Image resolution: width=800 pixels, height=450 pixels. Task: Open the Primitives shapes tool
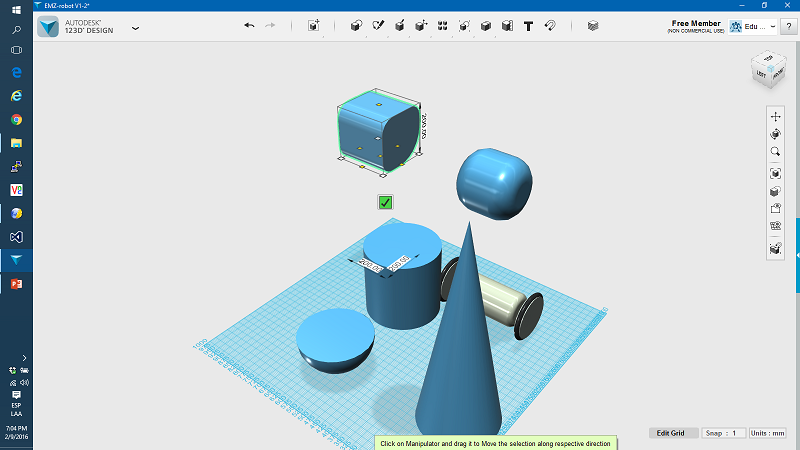click(x=356, y=26)
